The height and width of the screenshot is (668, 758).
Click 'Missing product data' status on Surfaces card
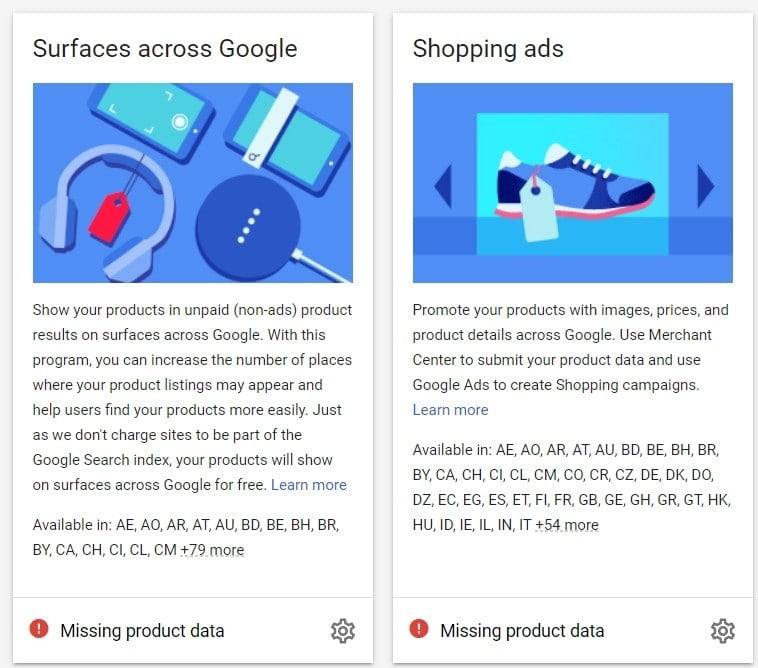(x=142, y=630)
